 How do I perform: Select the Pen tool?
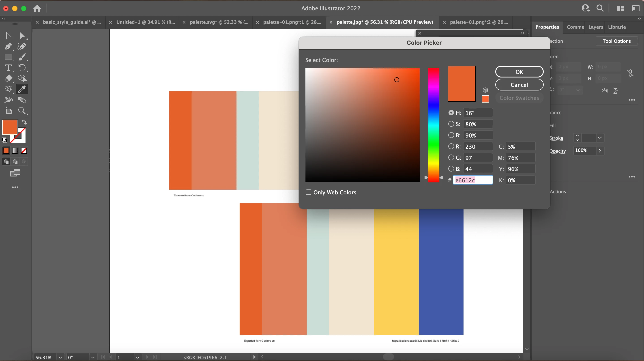coord(8,47)
